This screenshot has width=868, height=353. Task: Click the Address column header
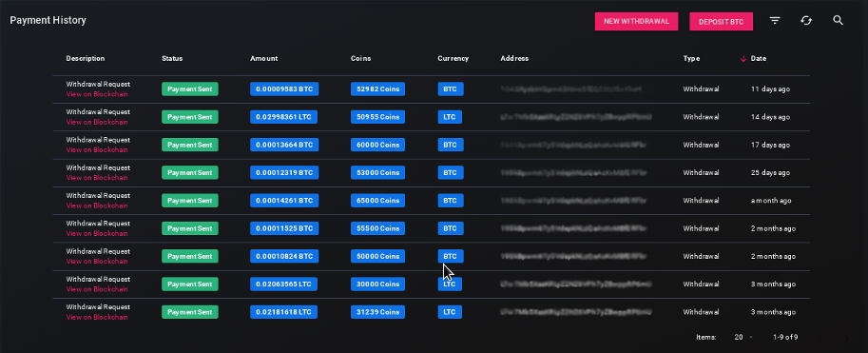(515, 58)
